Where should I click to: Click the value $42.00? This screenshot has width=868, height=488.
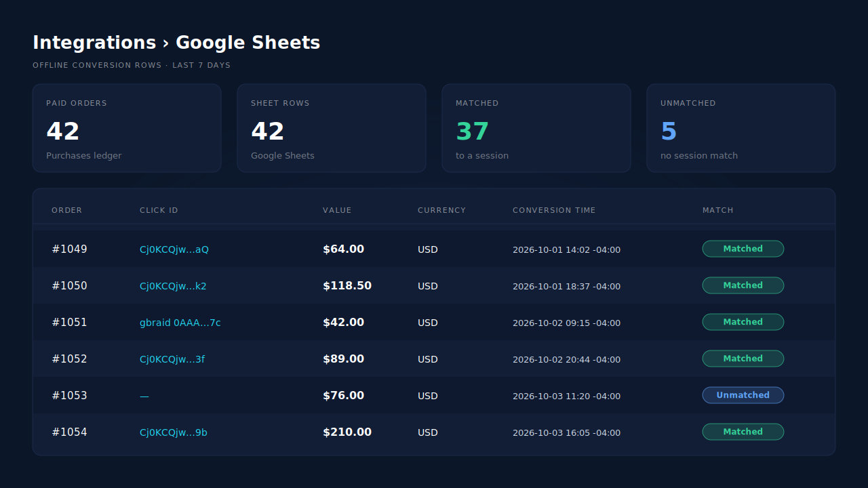(x=343, y=322)
